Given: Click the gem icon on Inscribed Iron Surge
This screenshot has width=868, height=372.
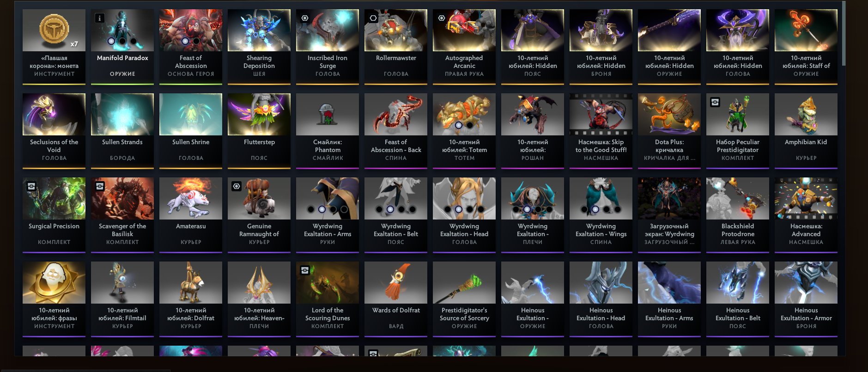Looking at the screenshot, I should click(x=305, y=18).
